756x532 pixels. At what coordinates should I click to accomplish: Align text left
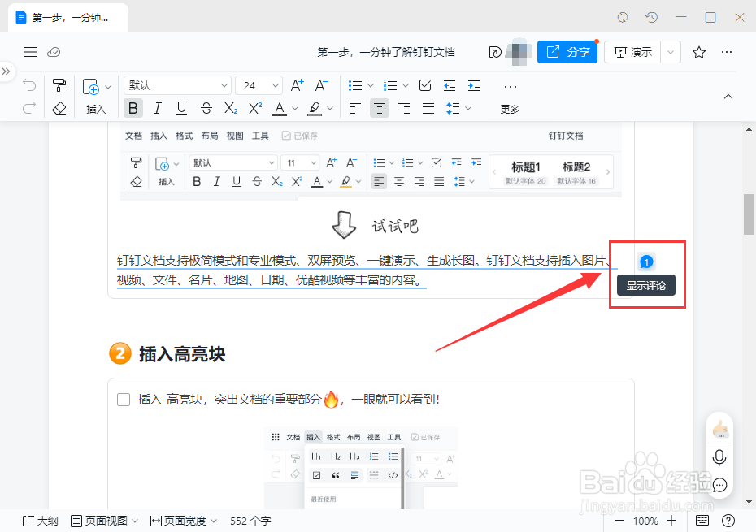(x=355, y=109)
